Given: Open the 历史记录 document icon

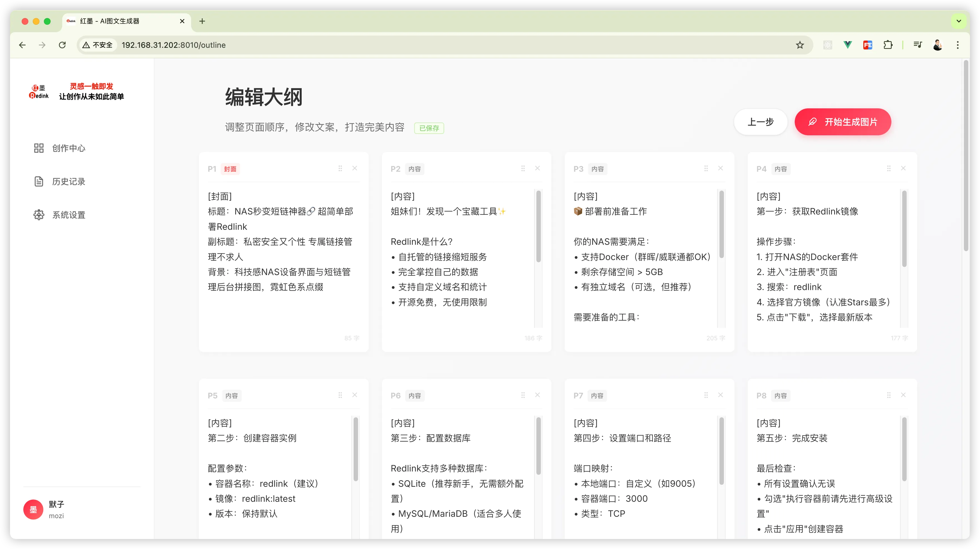Looking at the screenshot, I should click(x=39, y=181).
